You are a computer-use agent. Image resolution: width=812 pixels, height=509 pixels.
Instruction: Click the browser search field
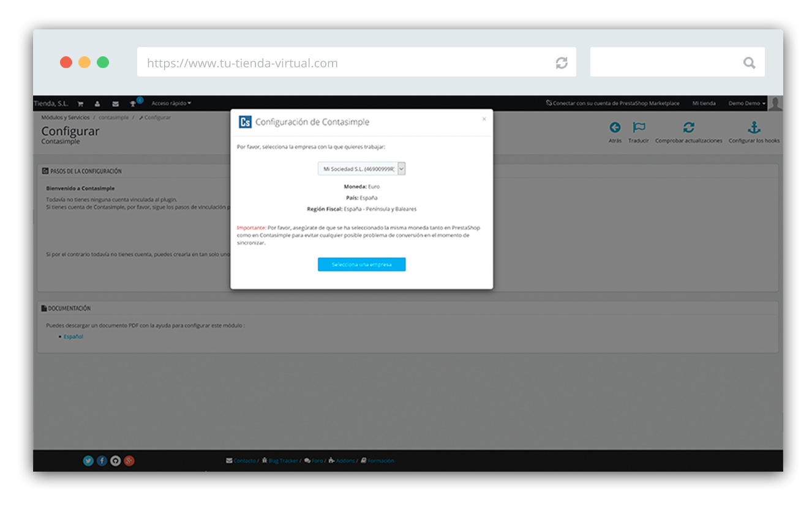677,62
